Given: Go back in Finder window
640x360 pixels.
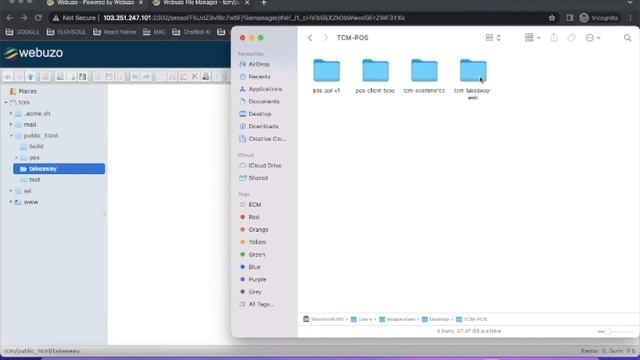Looking at the screenshot, I should click(x=310, y=38).
